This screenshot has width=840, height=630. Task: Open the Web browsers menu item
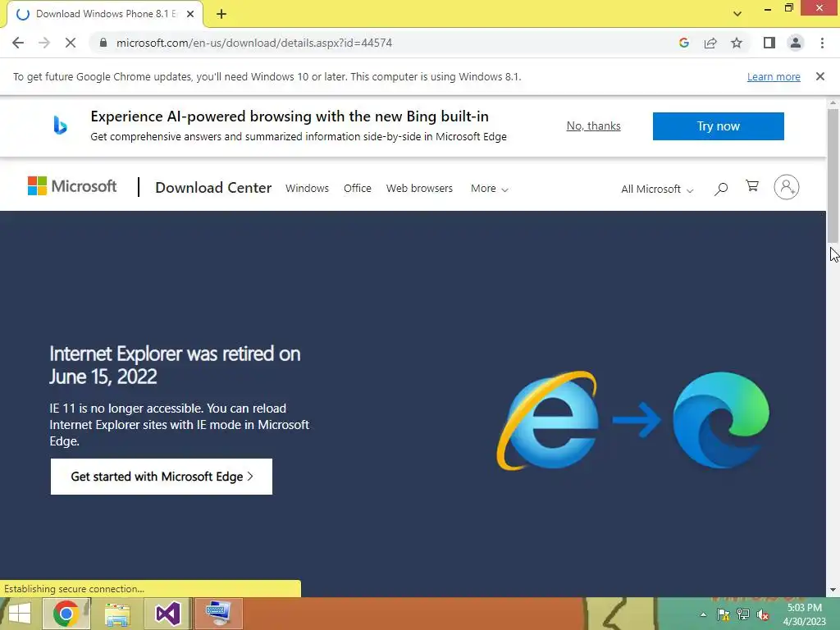[419, 189]
